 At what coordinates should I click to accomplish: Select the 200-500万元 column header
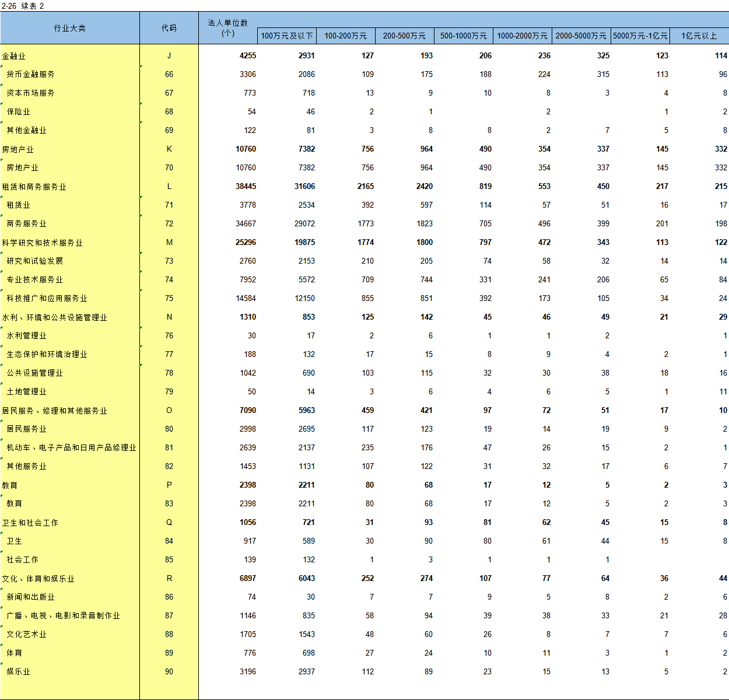coord(405,36)
